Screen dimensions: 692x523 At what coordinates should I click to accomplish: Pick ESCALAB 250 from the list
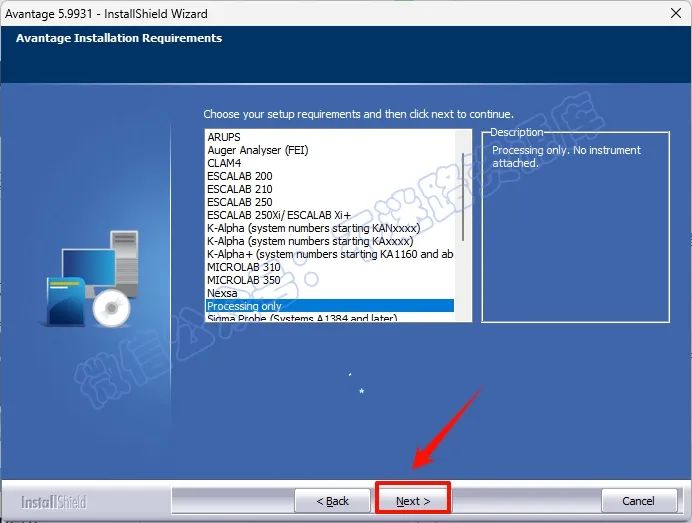point(329,202)
